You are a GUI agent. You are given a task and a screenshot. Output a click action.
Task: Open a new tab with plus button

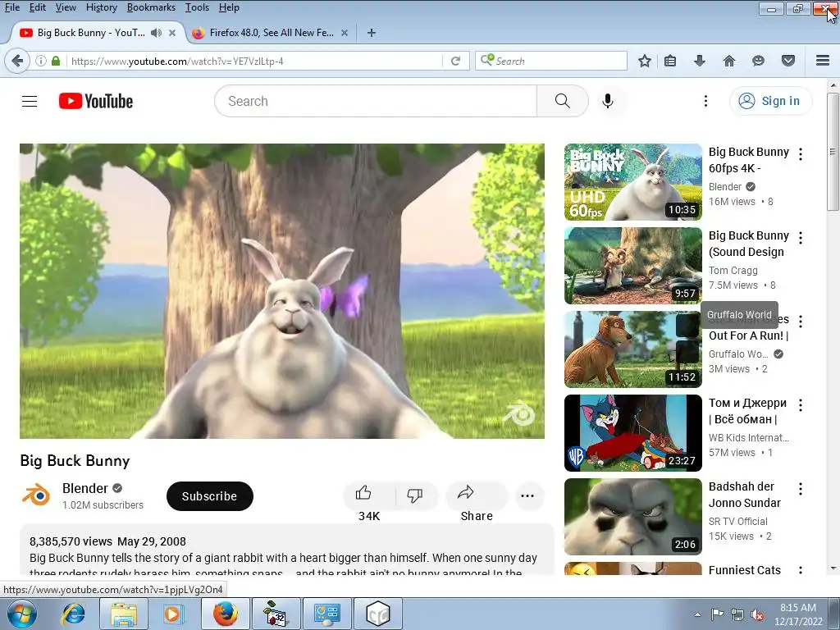[372, 33]
